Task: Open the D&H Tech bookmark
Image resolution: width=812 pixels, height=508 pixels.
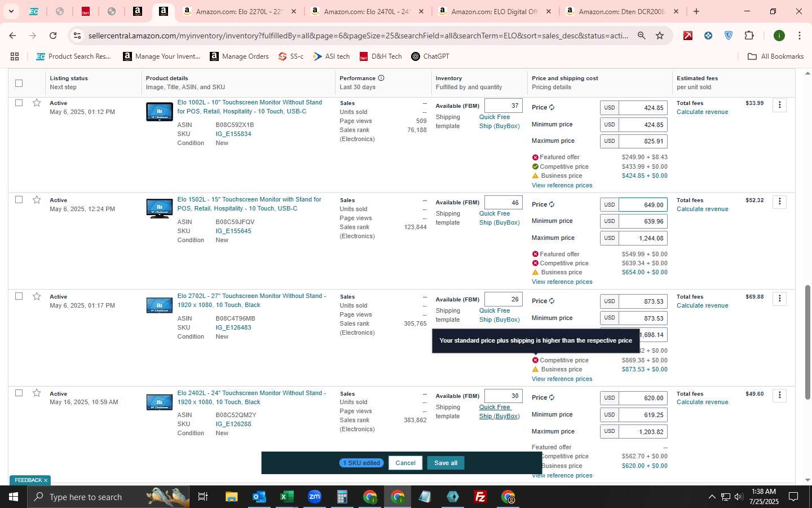Action: click(381, 56)
